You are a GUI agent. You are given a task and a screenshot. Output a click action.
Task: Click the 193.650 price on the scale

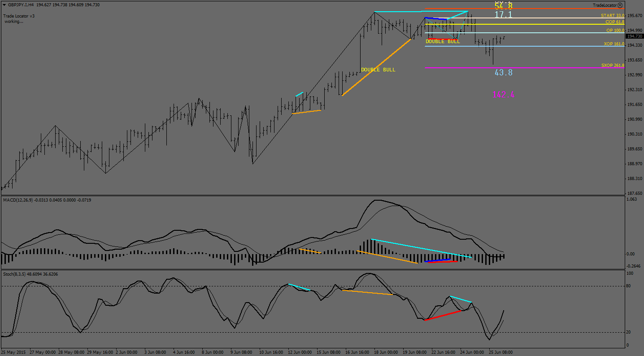635,60
